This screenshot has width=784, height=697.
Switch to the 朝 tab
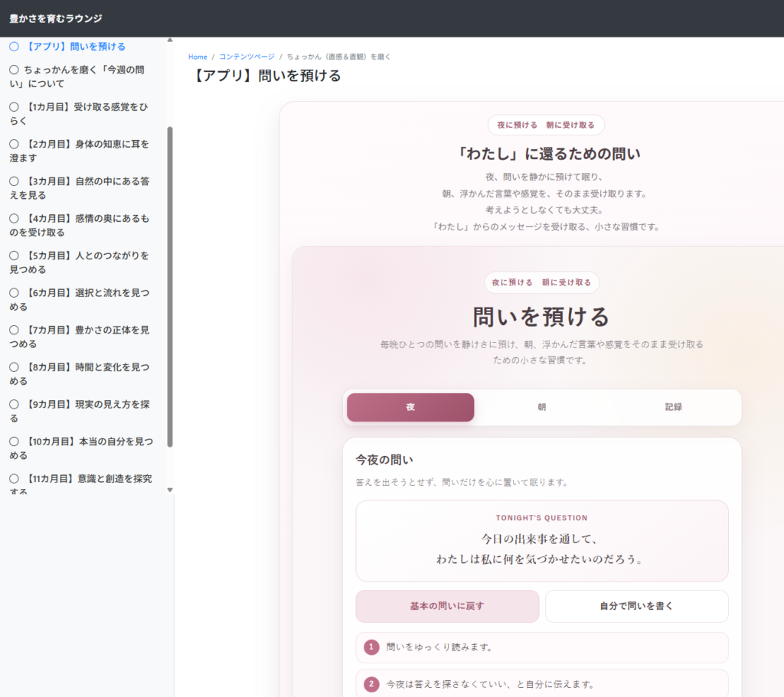[541, 407]
